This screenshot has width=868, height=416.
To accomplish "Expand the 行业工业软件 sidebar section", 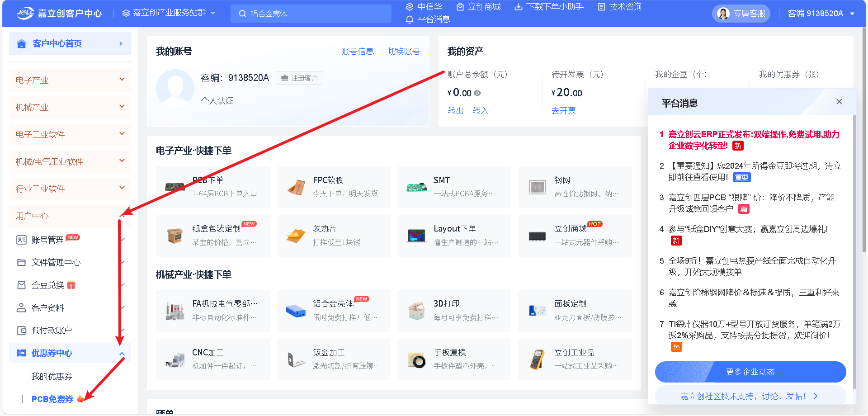I will click(70, 189).
